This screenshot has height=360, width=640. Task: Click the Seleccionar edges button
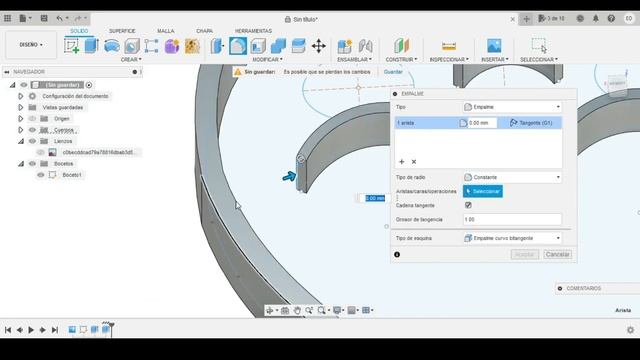tap(483, 191)
